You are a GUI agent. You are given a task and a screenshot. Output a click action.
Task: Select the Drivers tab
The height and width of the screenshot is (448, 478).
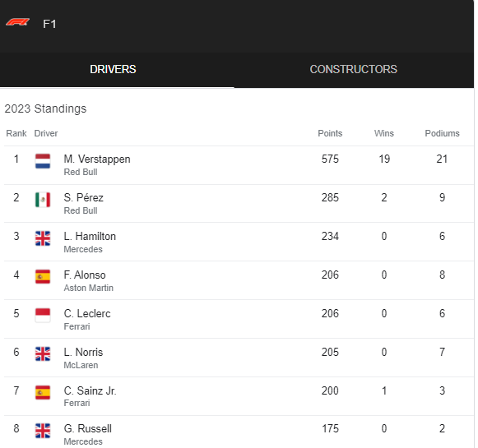click(x=113, y=69)
